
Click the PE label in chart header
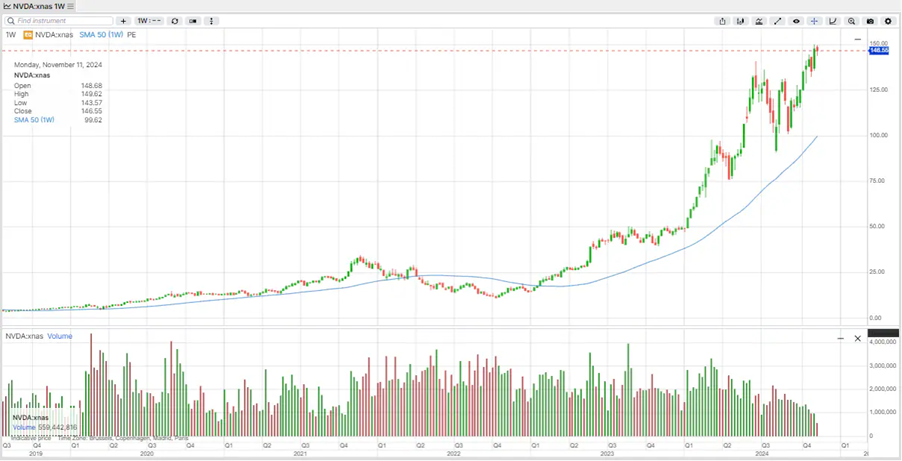point(132,35)
